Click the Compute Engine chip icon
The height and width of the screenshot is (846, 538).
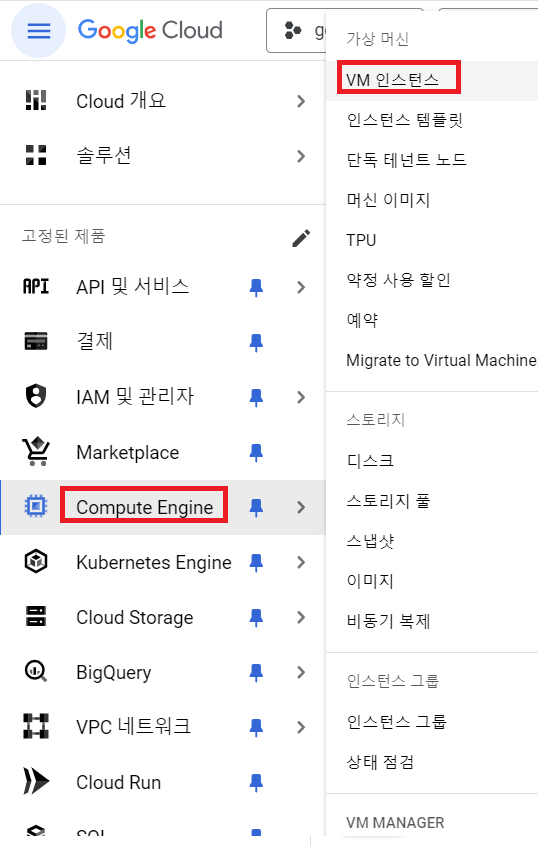[36, 507]
